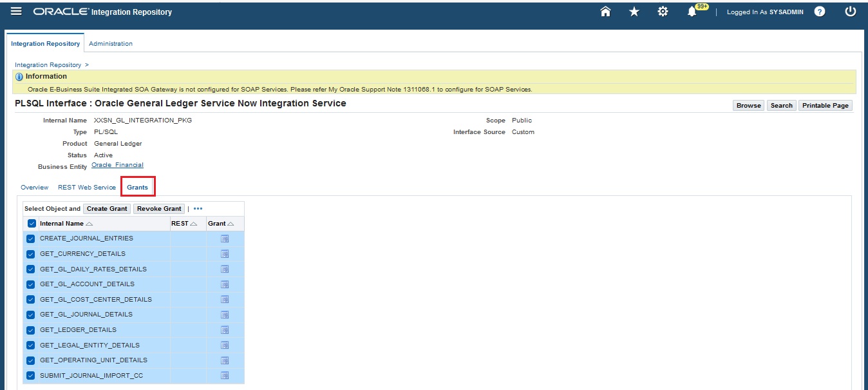Open the Grants subtab

coord(138,188)
